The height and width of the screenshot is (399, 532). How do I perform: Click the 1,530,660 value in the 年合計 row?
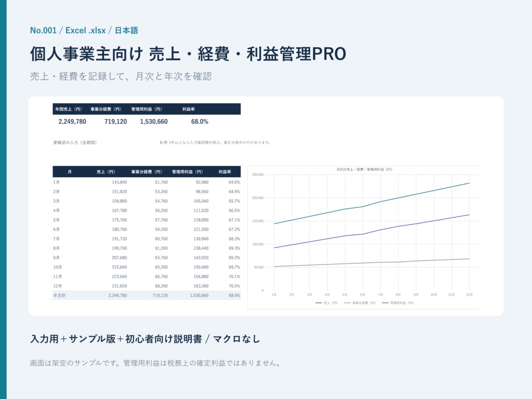(x=199, y=296)
